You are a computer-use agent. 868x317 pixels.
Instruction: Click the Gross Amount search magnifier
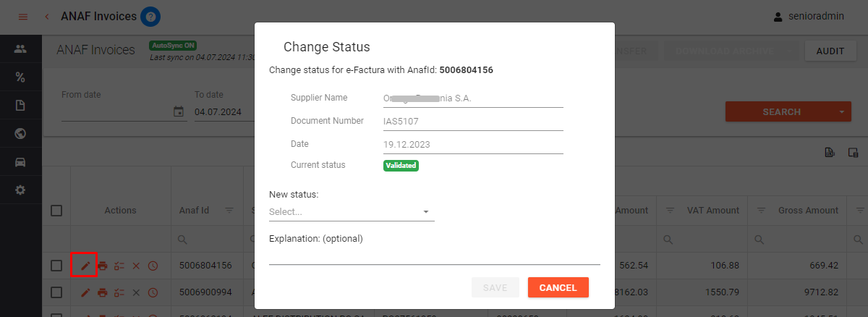(761, 239)
